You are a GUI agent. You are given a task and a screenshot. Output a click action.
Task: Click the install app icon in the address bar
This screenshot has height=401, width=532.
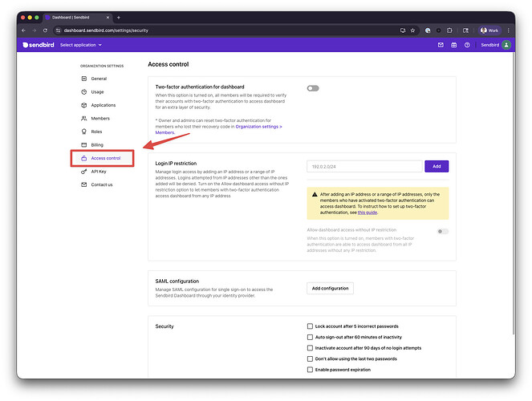403,30
